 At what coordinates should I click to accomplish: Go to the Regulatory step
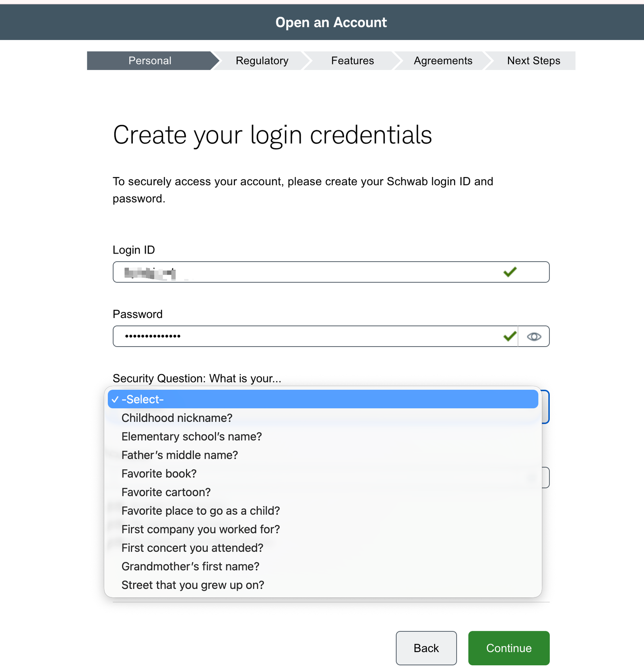[262, 61]
